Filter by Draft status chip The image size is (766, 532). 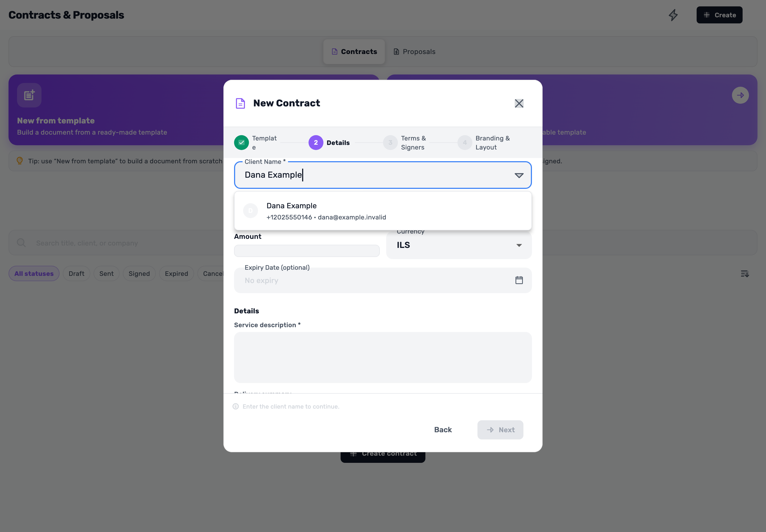click(x=76, y=274)
